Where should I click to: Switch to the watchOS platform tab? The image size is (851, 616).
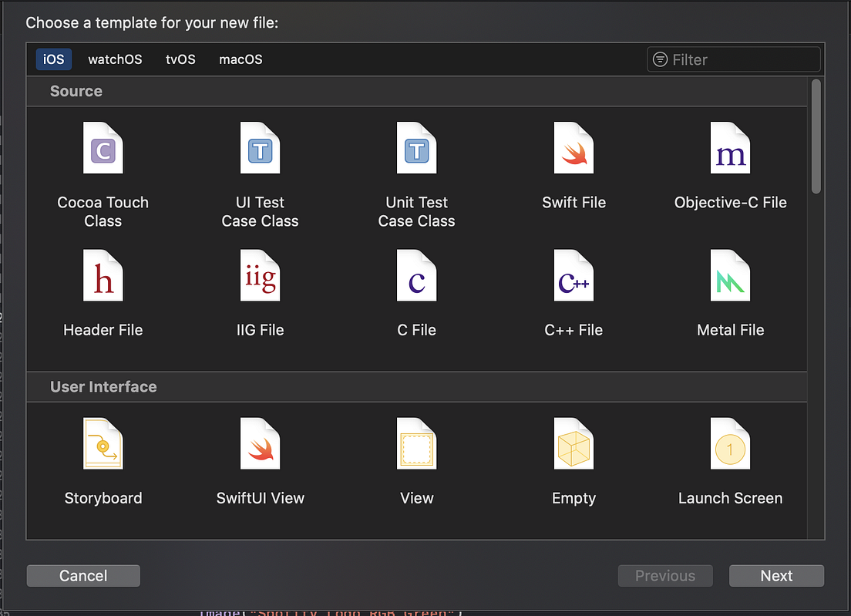click(115, 59)
